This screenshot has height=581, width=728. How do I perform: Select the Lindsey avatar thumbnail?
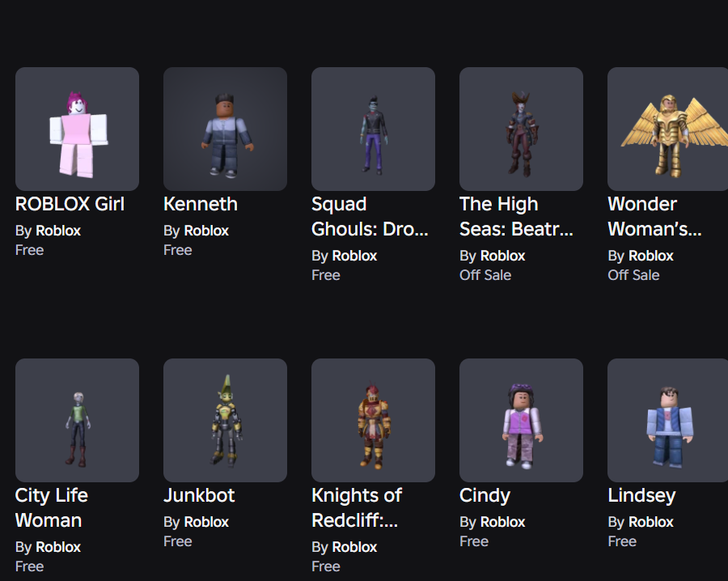coord(667,420)
